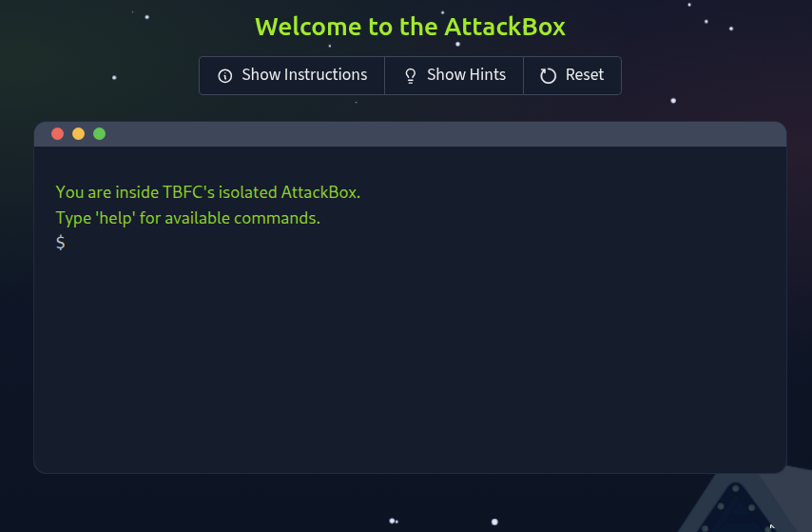Click the 'Welcome to the AttackBox' heading
812x532 pixels.
point(410,27)
